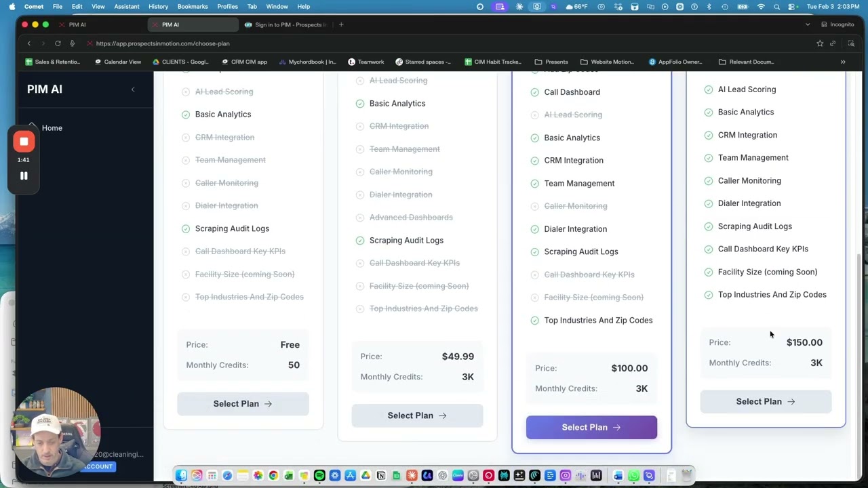
Task: Click 'Caller Monitoring' in the $150 plan
Action: pyautogui.click(x=749, y=181)
